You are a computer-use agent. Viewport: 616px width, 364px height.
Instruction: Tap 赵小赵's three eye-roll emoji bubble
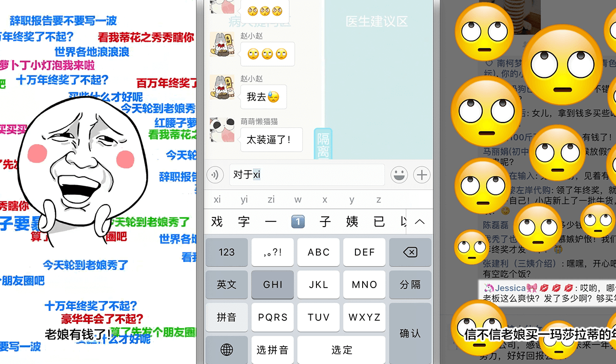pyautogui.click(x=267, y=54)
